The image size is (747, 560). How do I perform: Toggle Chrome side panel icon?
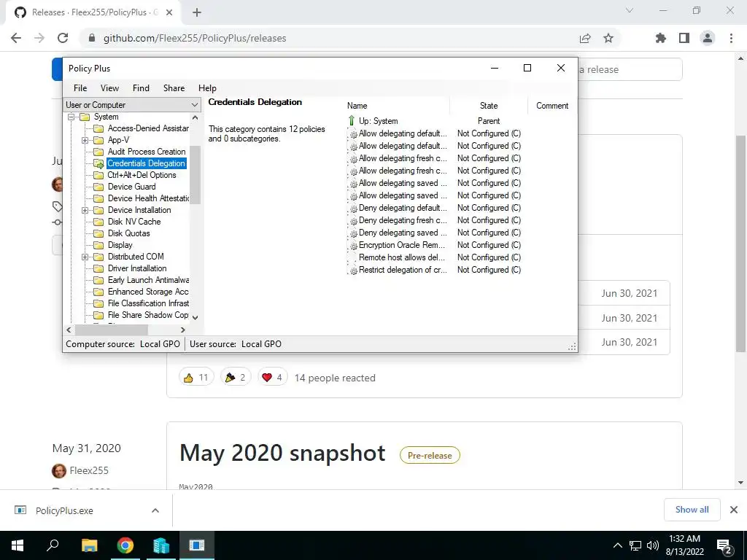[684, 38]
